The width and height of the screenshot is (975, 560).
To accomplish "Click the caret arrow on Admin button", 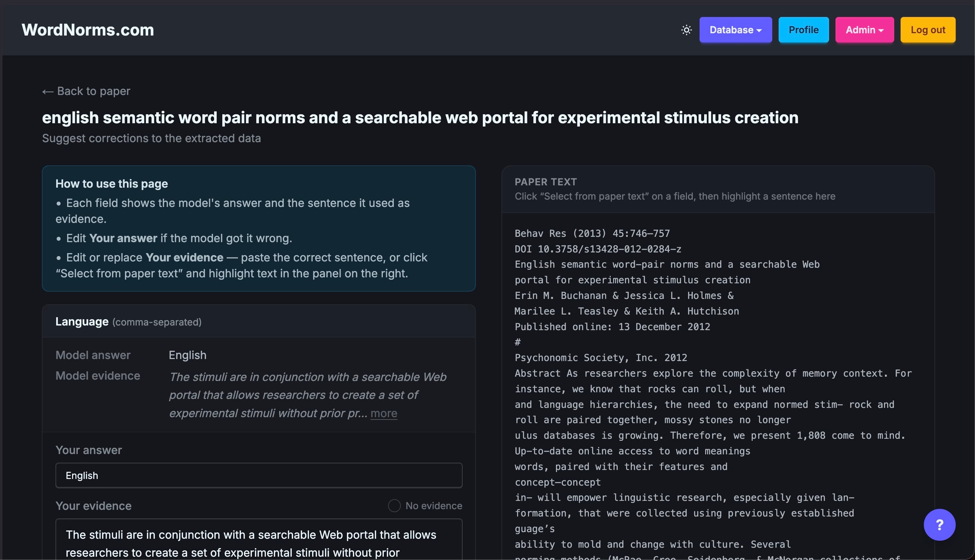I will click(x=881, y=30).
